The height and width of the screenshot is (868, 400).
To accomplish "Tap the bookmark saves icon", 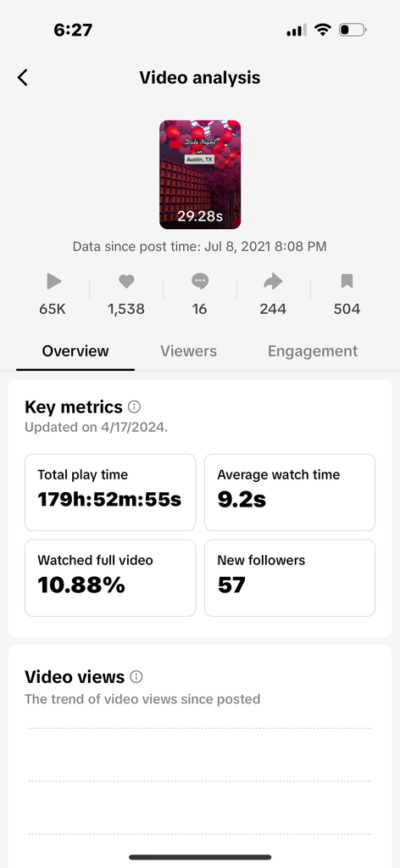I will pos(347,282).
